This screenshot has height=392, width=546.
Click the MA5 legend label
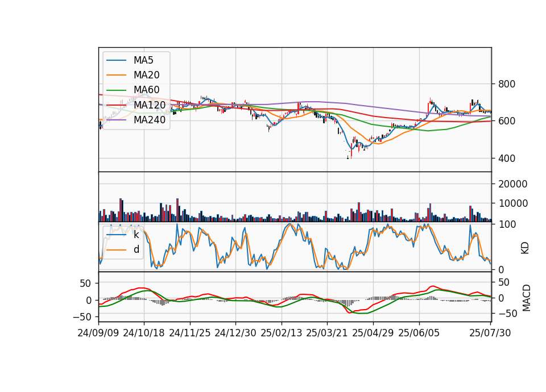click(x=143, y=60)
